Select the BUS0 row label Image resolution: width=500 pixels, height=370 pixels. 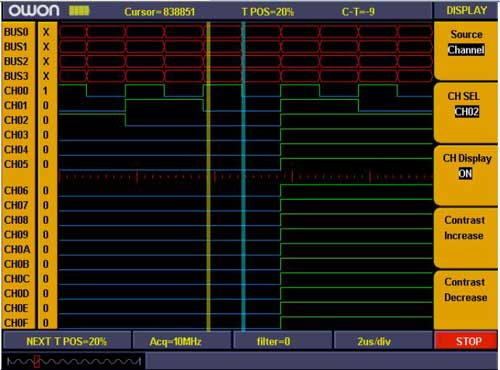(x=16, y=32)
